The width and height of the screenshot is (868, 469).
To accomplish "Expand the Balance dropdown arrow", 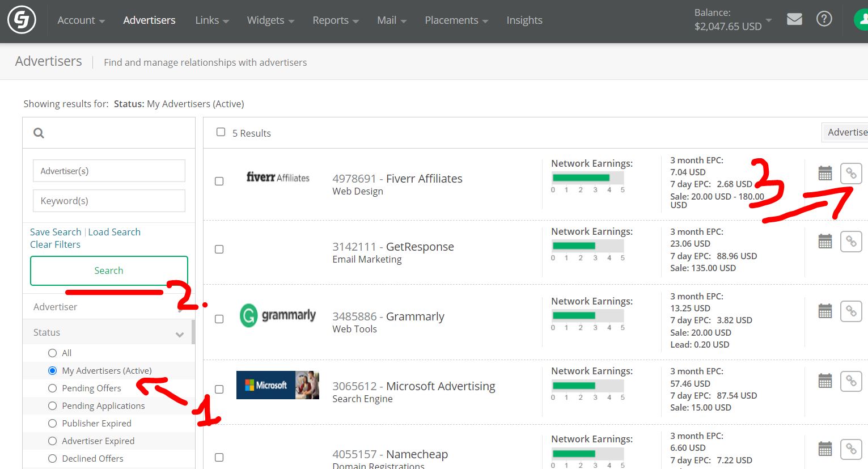I will 769,20.
